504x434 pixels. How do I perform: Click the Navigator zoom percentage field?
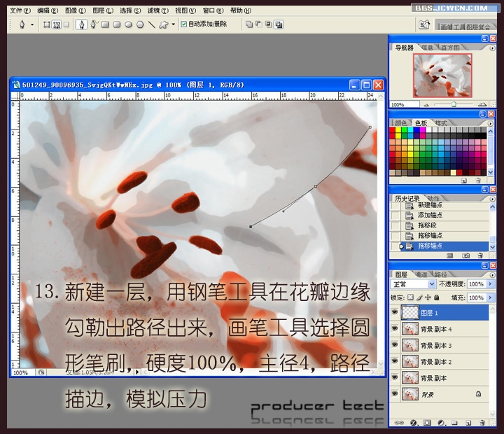pos(405,104)
